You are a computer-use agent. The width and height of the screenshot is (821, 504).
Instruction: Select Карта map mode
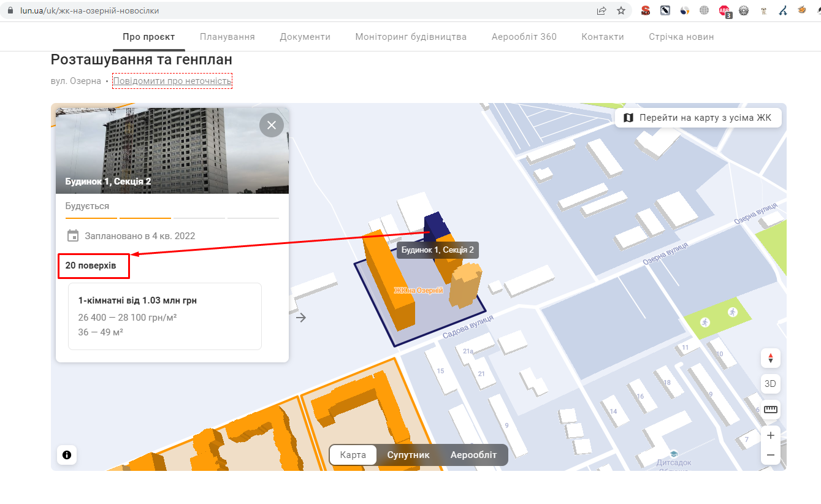[353, 455]
